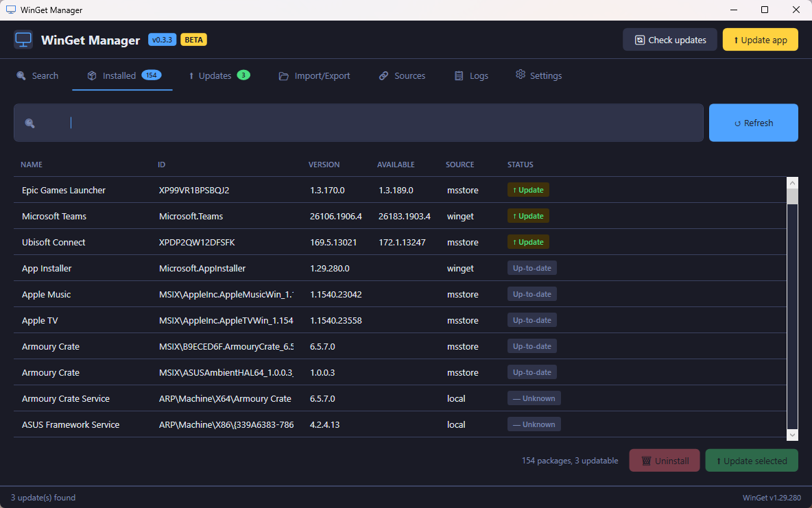The height and width of the screenshot is (508, 812).
Task: Select the Epic Games Launcher row name
Action: pyautogui.click(x=64, y=190)
